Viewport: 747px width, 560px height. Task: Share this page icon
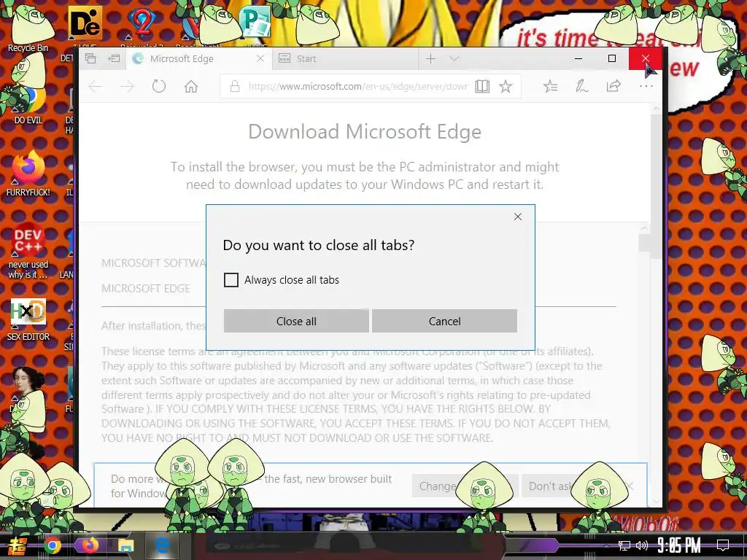click(x=614, y=86)
